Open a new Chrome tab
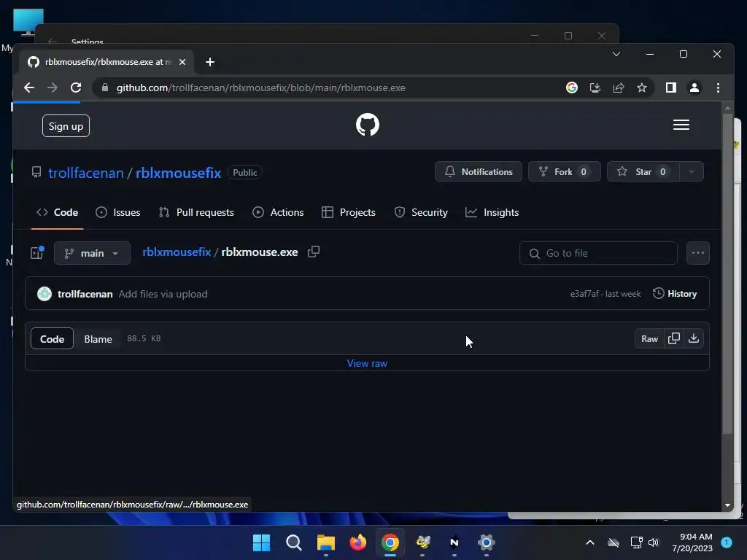 209,62
